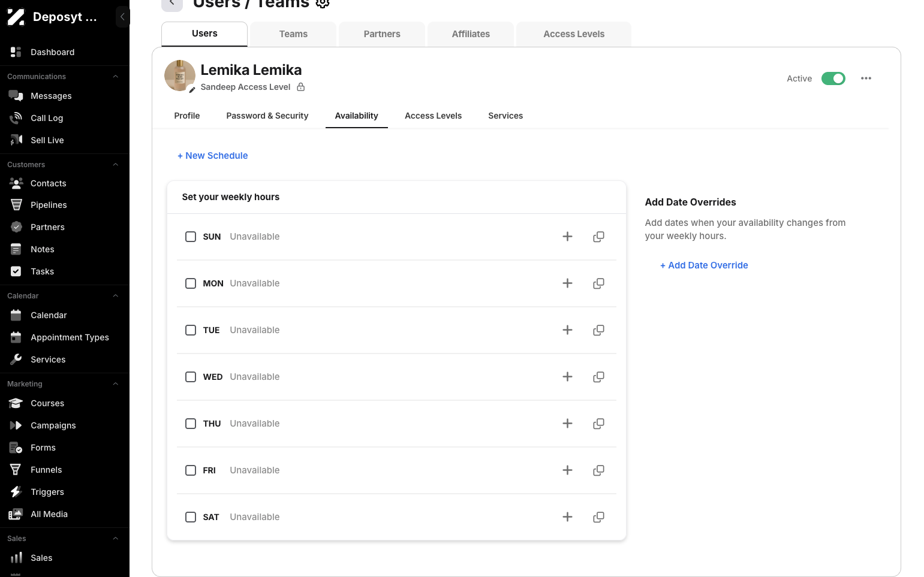This screenshot has height=577, width=924.
Task: Enable the SUN availability checkbox
Action: click(191, 237)
